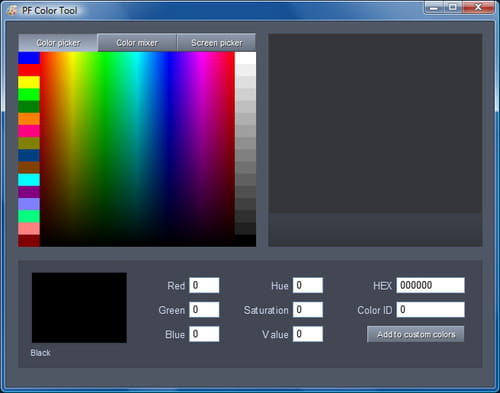Click the black color preview box
This screenshot has height=393, width=500.
coord(79,308)
